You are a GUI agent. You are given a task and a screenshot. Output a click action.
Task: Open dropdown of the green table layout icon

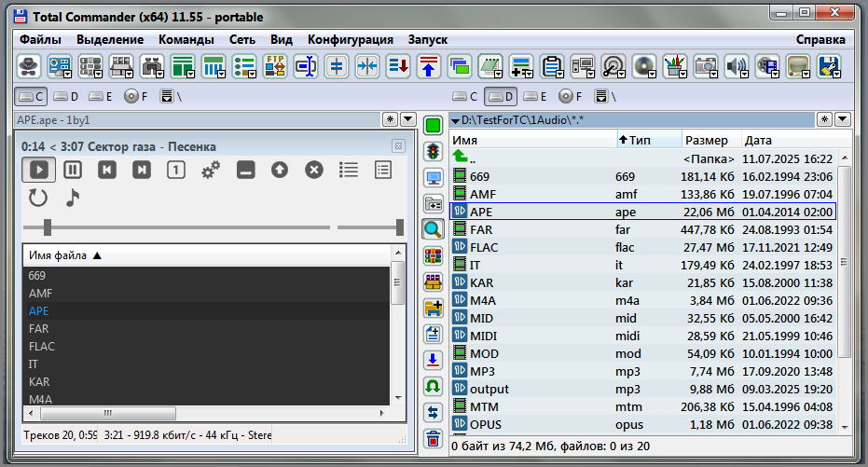click(190, 75)
